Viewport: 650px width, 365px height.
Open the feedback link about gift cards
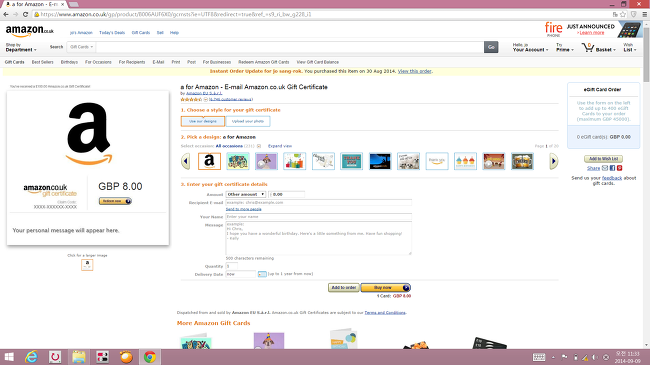pyautogui.click(x=612, y=178)
